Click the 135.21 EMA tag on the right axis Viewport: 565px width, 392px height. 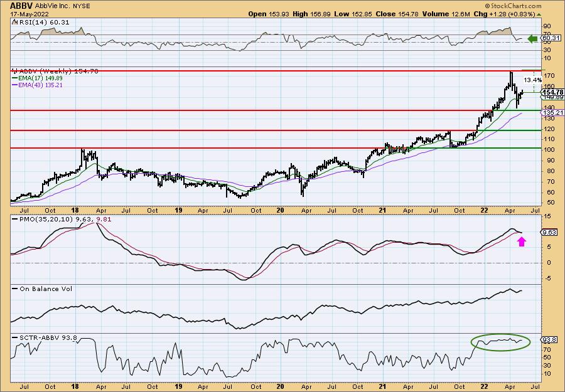[552, 113]
